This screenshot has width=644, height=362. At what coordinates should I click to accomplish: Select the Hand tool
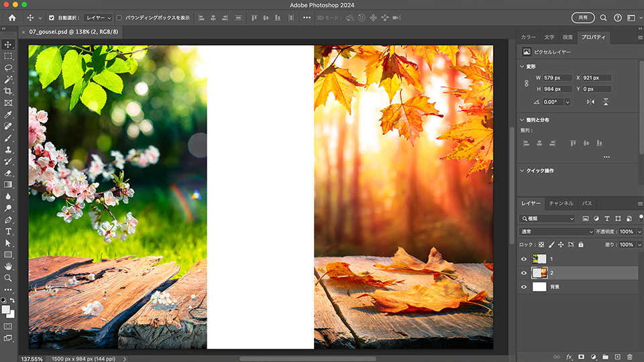coord(8,266)
